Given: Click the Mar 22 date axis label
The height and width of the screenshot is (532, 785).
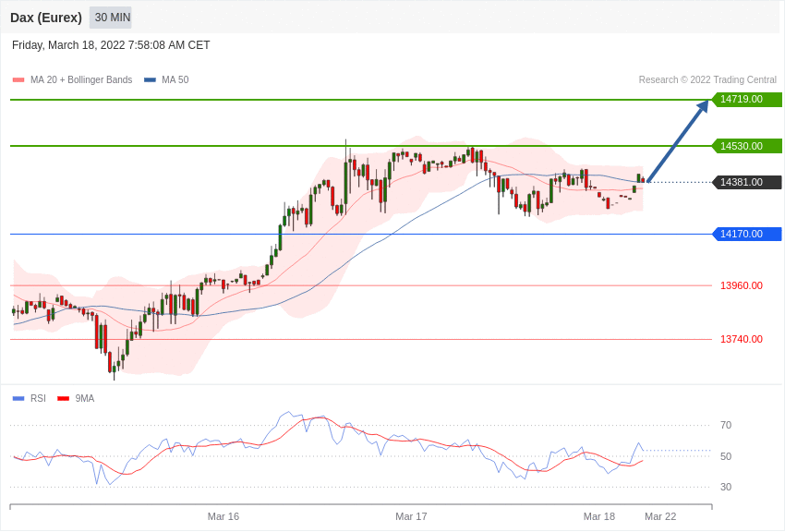Looking at the screenshot, I should 660,516.
